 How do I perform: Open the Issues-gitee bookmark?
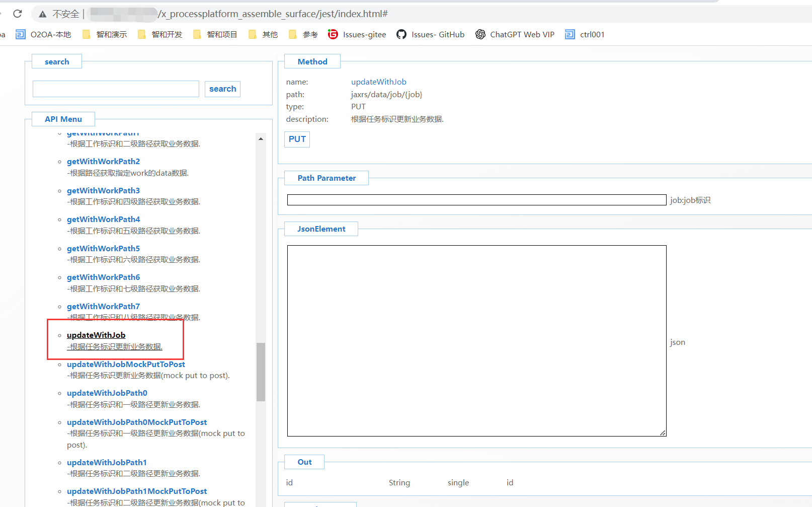[357, 34]
